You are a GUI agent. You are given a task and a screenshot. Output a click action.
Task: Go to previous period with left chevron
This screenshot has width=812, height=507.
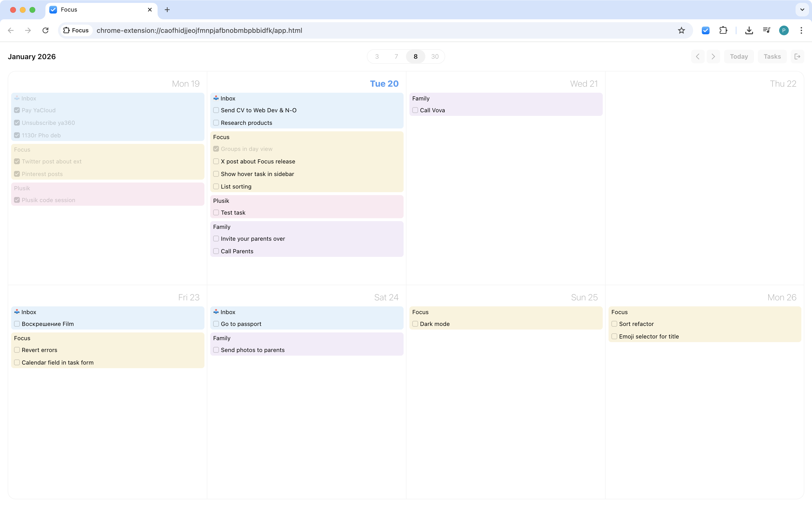pyautogui.click(x=698, y=56)
